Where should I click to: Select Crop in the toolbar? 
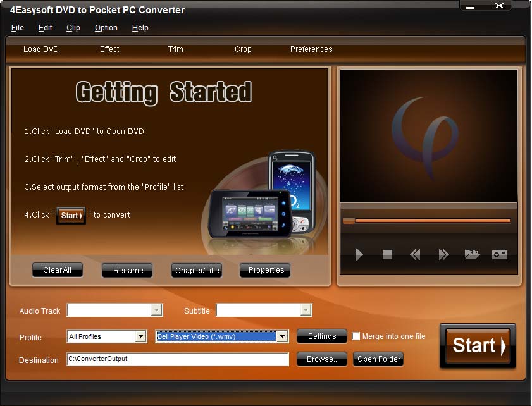coord(244,49)
